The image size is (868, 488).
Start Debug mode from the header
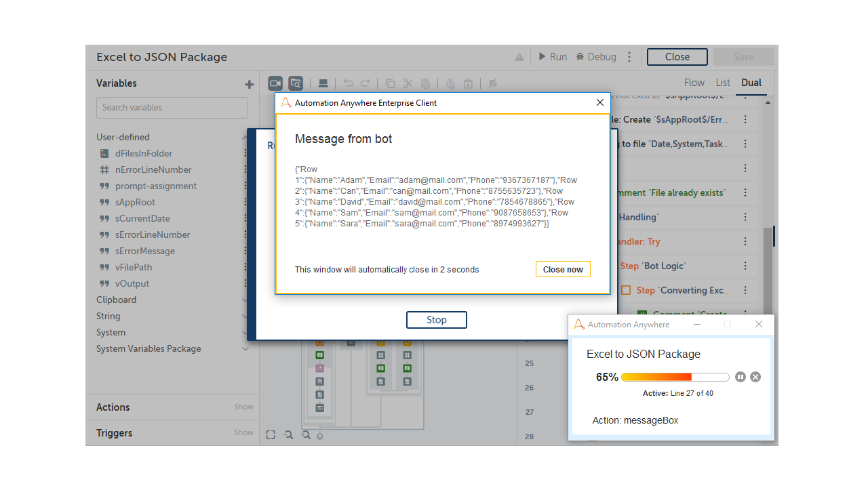tap(596, 57)
